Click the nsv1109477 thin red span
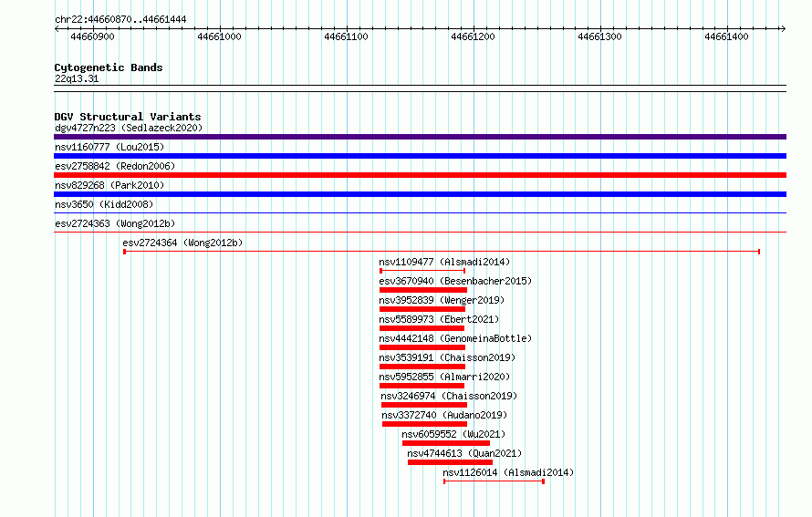The height and width of the screenshot is (517, 812). pos(422,271)
